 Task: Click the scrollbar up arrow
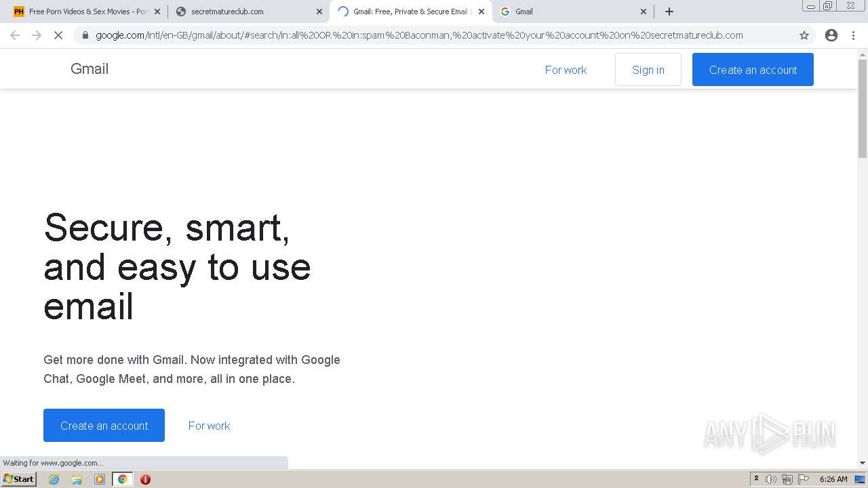pyautogui.click(x=863, y=54)
